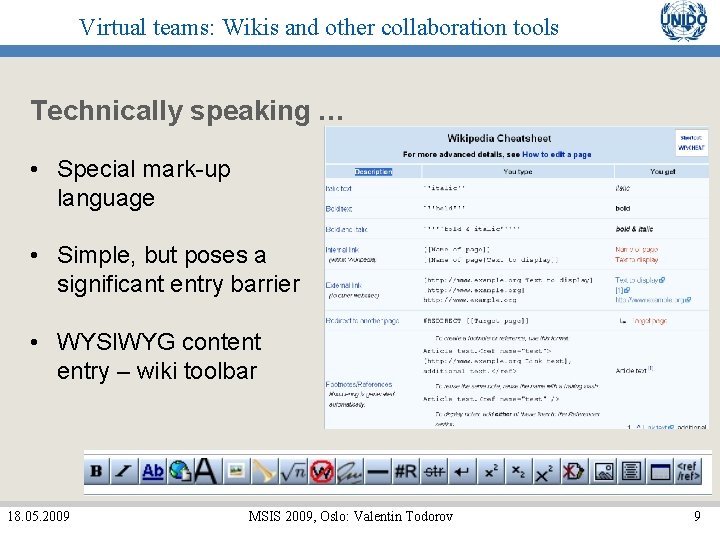The height and width of the screenshot is (540, 720).
Task: Open the 'How to edit a page' link
Action: click(x=557, y=154)
